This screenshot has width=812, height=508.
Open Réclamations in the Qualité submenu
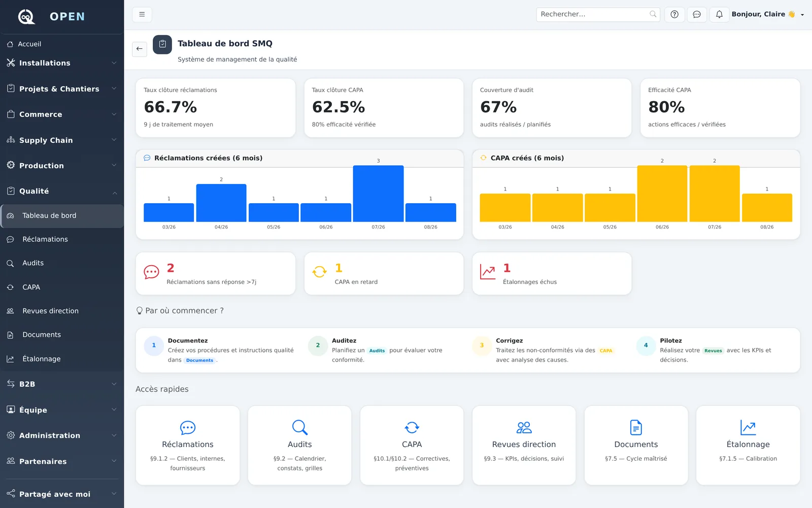(x=62, y=239)
